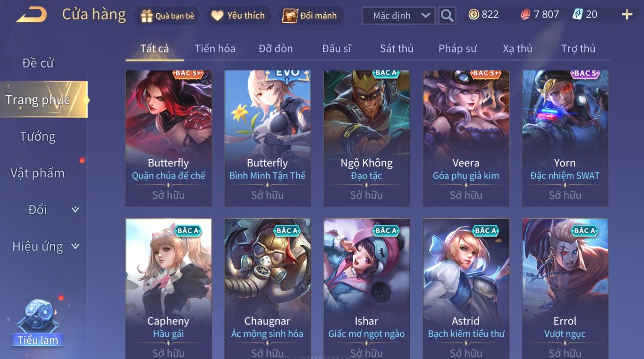The height and width of the screenshot is (359, 644).
Task: Open Đổi mảnh exchange button
Action: [x=310, y=16]
